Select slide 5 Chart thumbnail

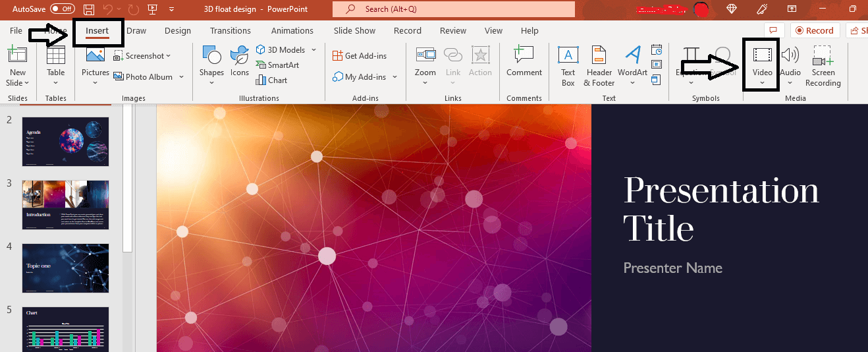(65, 329)
